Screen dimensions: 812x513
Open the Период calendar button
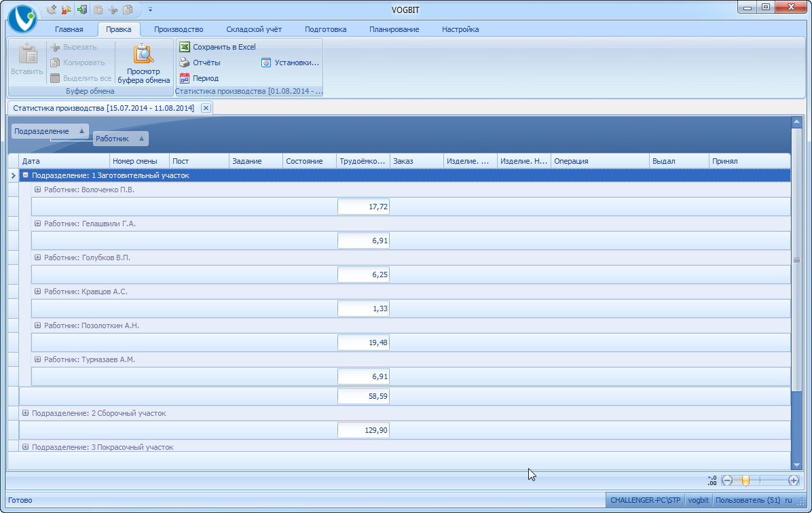coord(199,78)
